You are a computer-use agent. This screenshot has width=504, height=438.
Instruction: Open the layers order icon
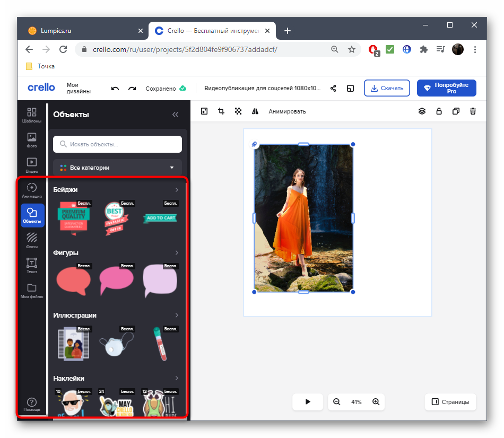pyautogui.click(x=422, y=111)
